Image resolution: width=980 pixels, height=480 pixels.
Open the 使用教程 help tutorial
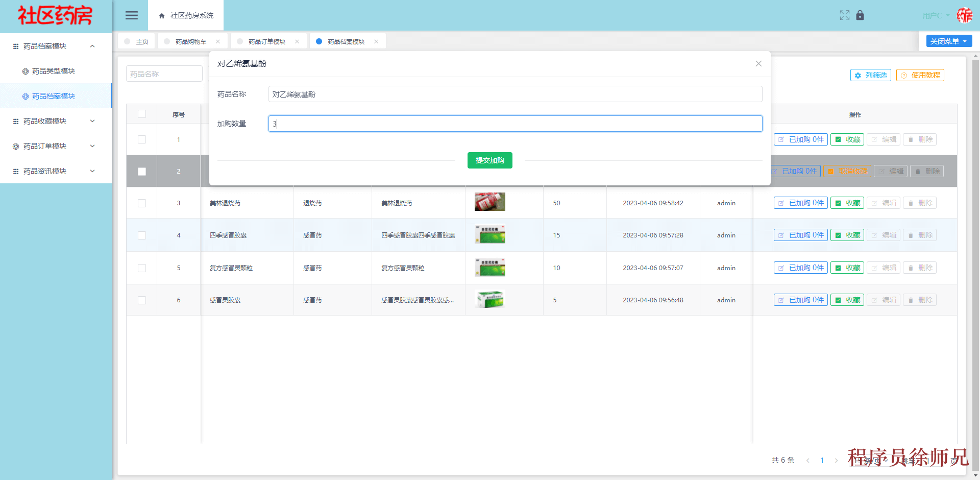(920, 75)
